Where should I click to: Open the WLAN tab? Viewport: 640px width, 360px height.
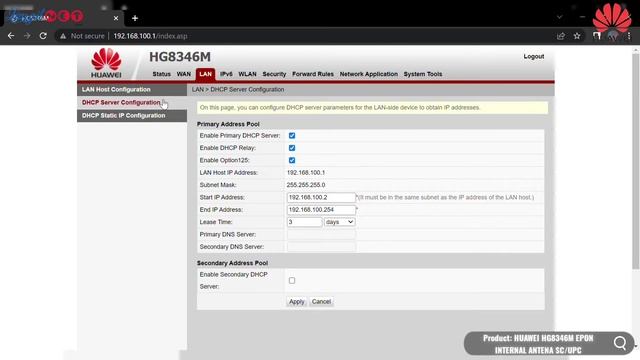[x=247, y=74]
